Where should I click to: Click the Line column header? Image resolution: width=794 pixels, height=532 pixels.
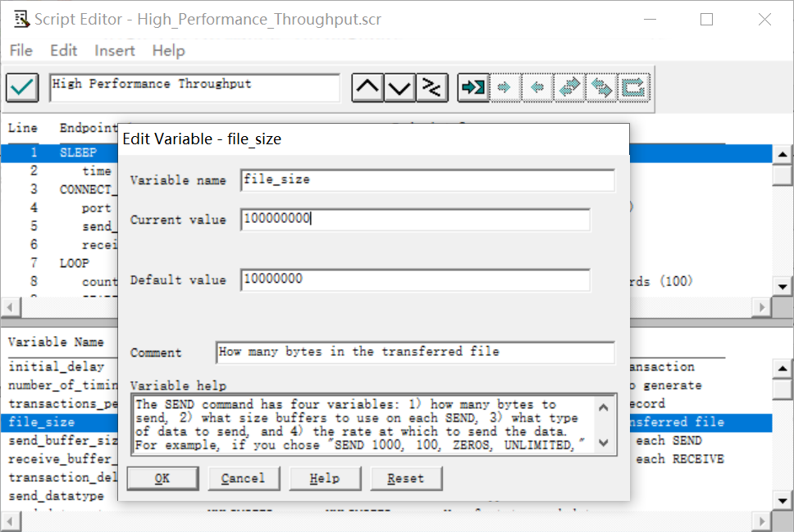[23, 128]
